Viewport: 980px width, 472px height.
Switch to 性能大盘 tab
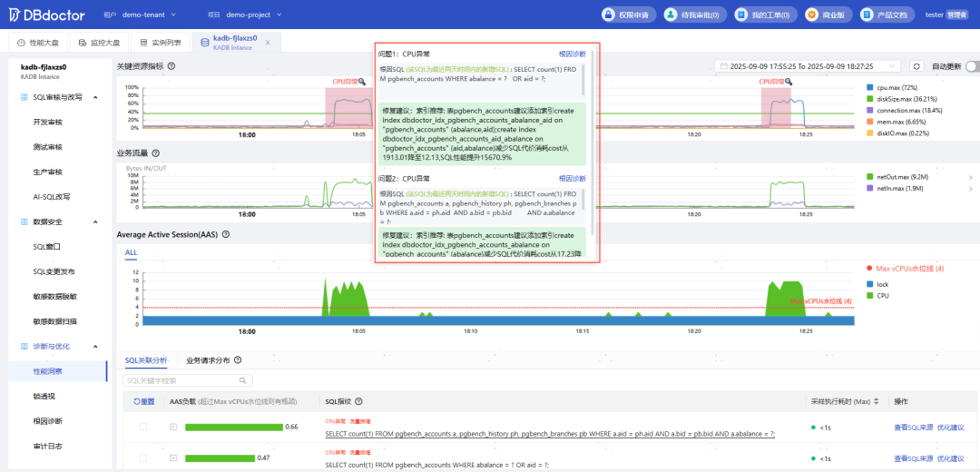tap(37, 43)
